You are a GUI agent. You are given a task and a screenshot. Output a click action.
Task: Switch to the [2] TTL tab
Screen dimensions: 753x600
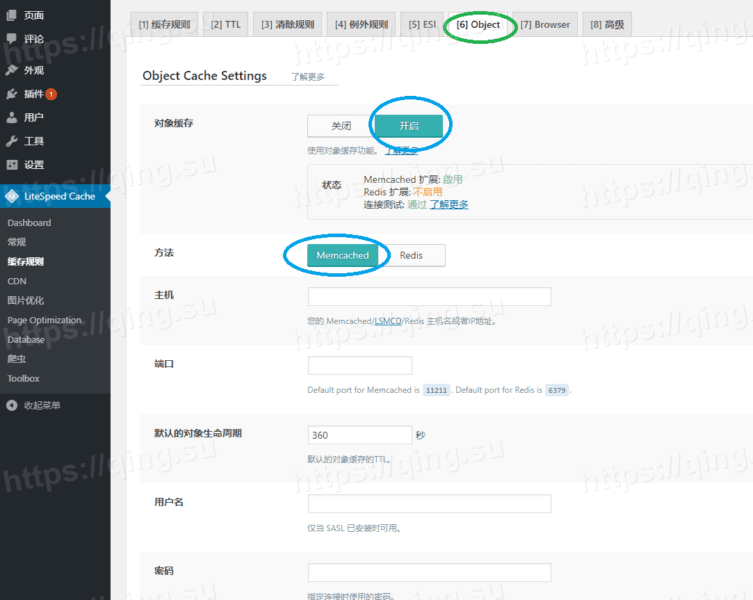click(226, 24)
